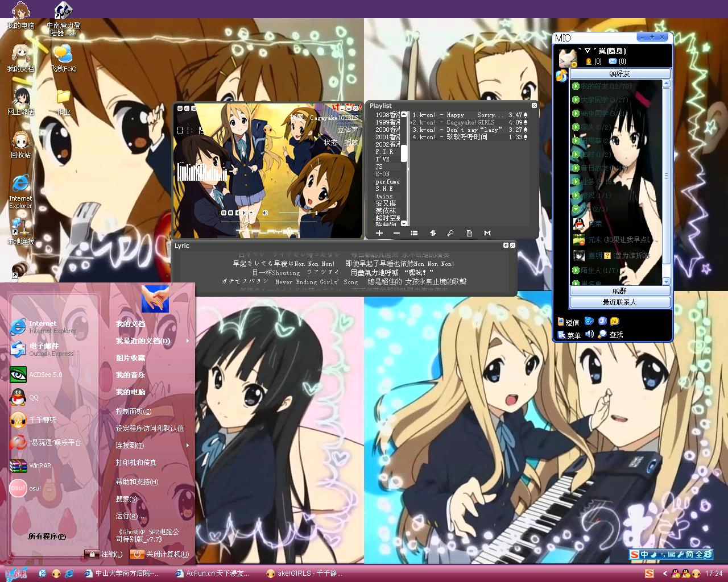Open contact '元永' in QQ list
Image resolution: width=728 pixels, height=582 pixels.
tap(612, 240)
